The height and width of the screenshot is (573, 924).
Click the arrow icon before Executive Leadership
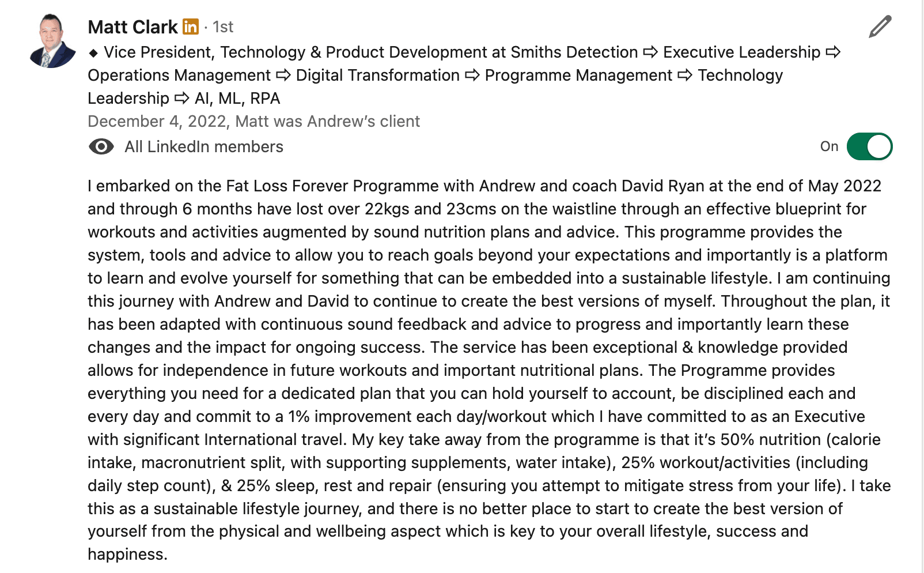click(650, 52)
